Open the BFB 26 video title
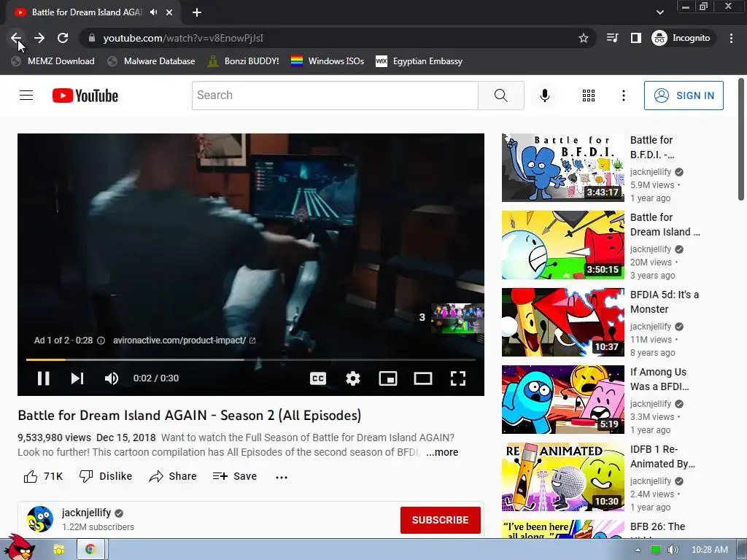747x560 pixels. 657,526
